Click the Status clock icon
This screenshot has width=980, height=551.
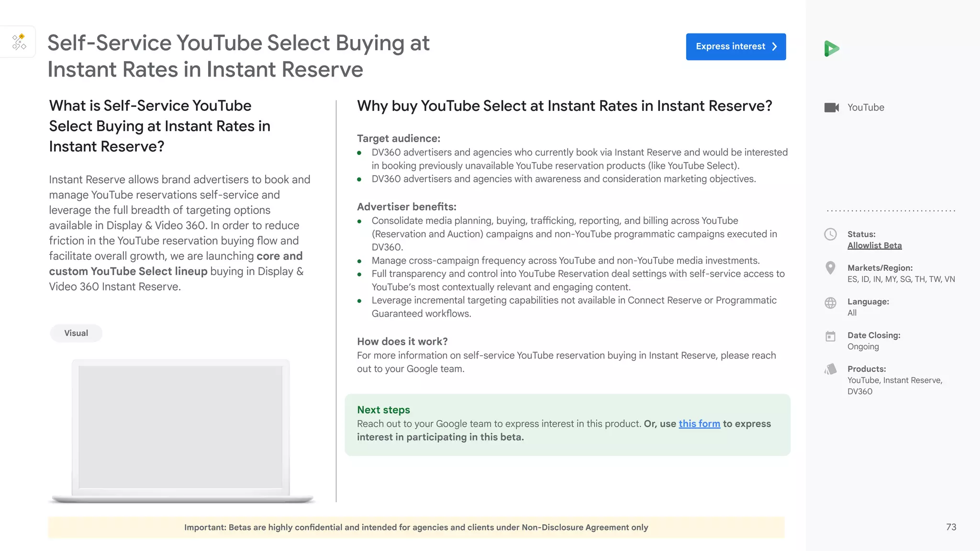tap(830, 234)
